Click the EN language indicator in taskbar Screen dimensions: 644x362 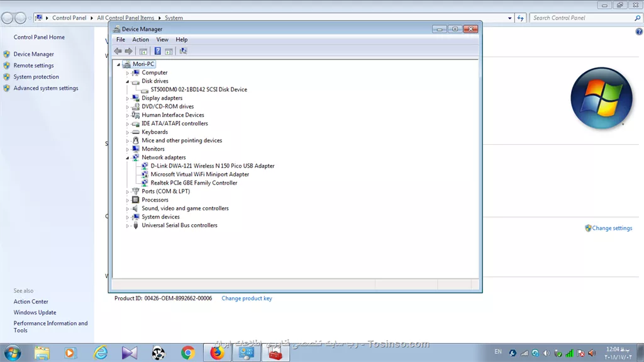pos(498,352)
